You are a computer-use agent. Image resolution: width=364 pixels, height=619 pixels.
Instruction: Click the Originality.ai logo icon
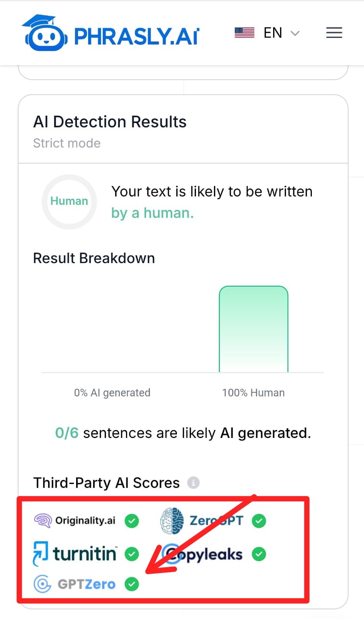click(x=43, y=520)
